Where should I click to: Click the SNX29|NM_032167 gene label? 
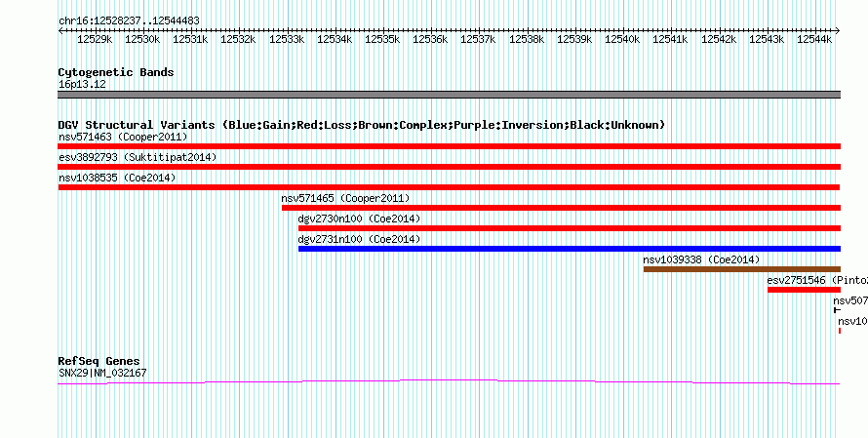click(102, 374)
